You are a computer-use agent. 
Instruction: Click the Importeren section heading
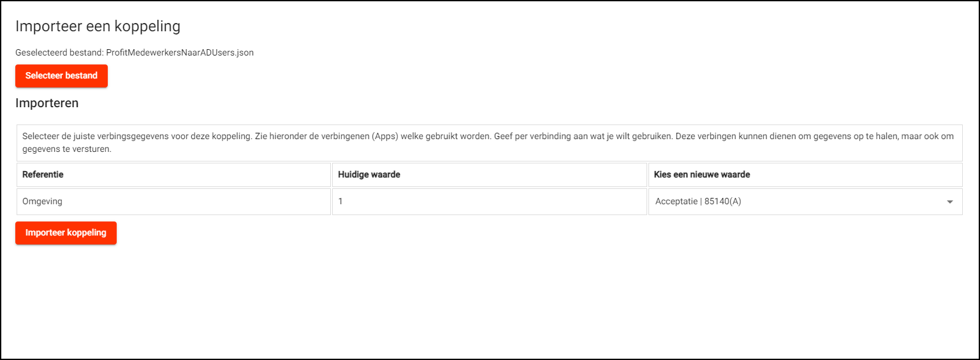point(47,103)
